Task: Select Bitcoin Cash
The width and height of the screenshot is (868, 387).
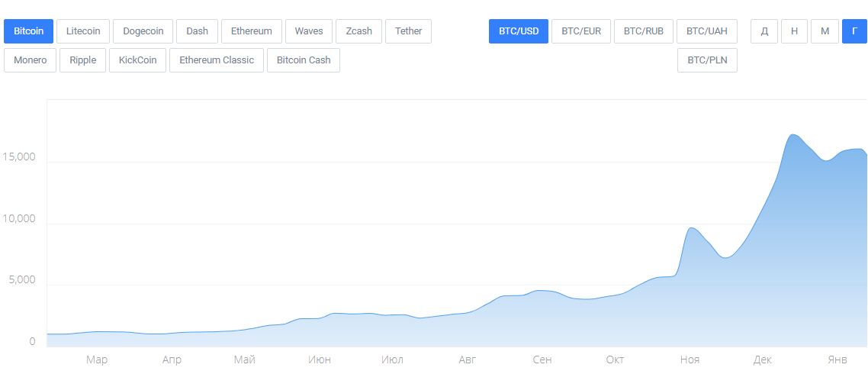Action: coord(304,60)
